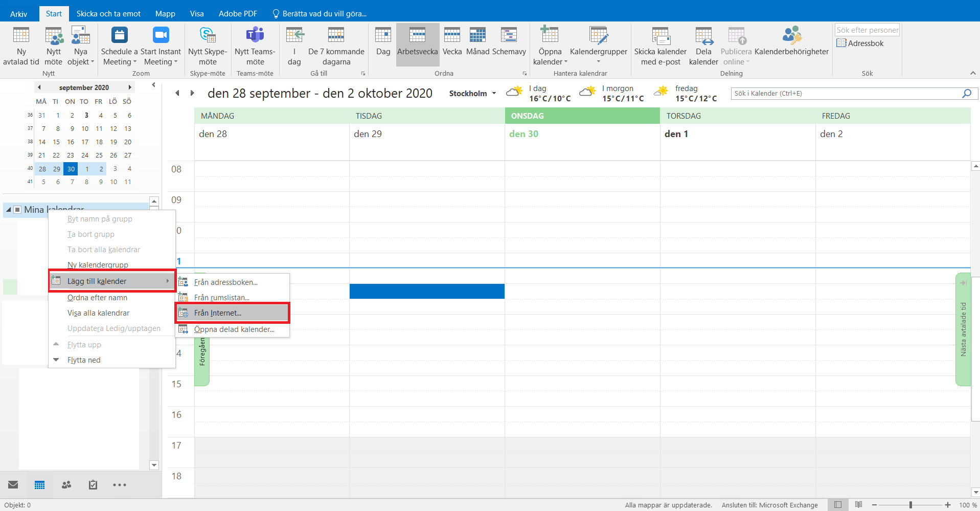Viewport: 980px width, 511px height.
Task: Click Skicka kalender med e-post icon
Action: [x=660, y=35]
